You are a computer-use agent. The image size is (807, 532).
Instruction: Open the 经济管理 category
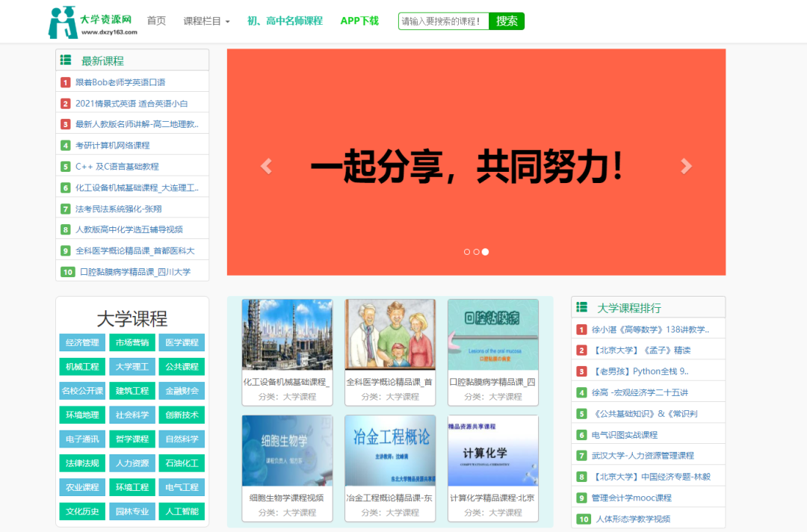tap(82, 342)
